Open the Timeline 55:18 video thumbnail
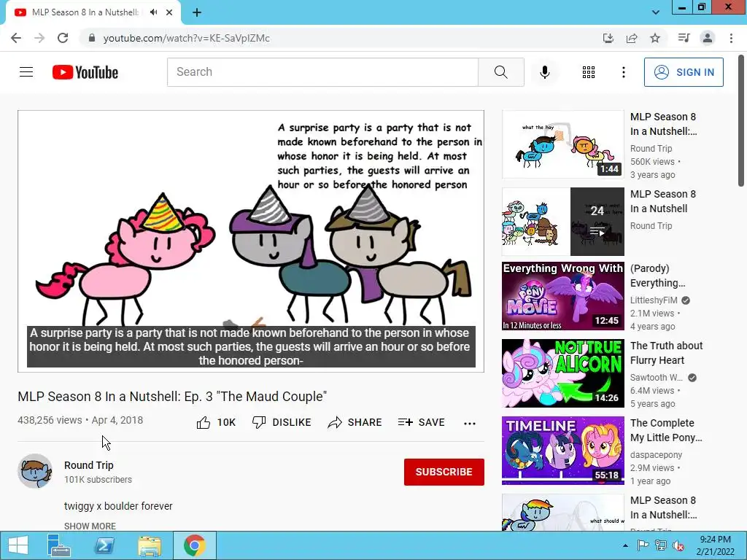This screenshot has height=560, width=747. [562, 451]
